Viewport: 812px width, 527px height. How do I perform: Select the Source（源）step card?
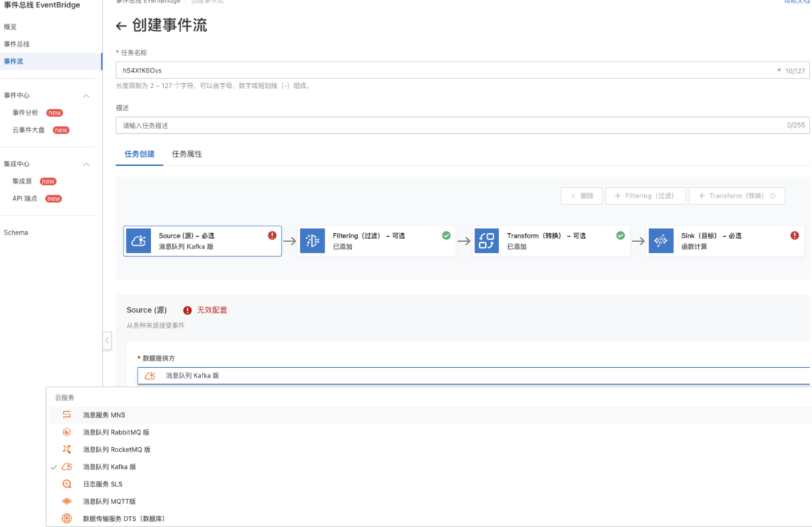point(203,241)
